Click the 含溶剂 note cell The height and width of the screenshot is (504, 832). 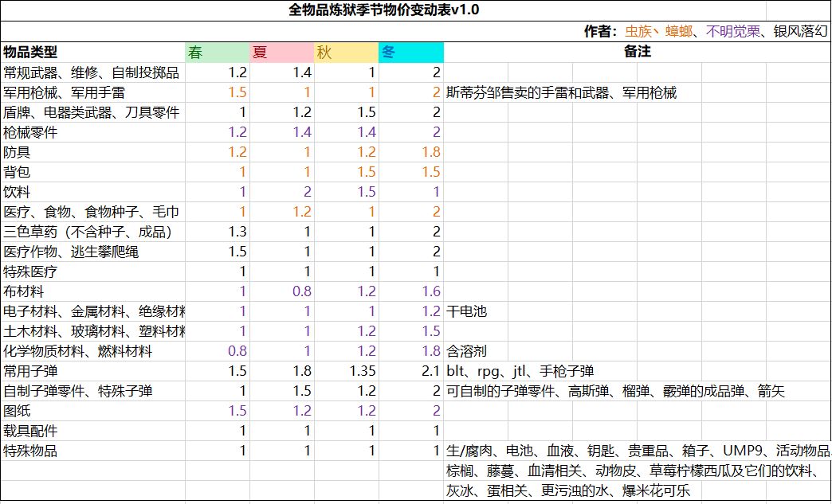476,351
